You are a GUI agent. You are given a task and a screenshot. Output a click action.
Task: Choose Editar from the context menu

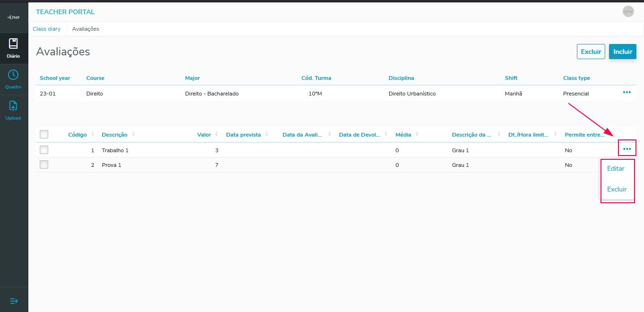pos(616,169)
